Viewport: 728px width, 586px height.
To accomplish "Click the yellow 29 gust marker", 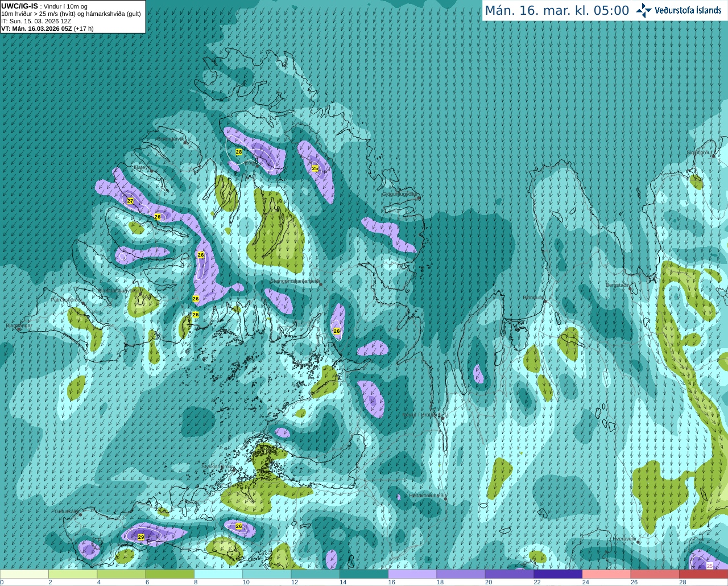I will pos(141,537).
